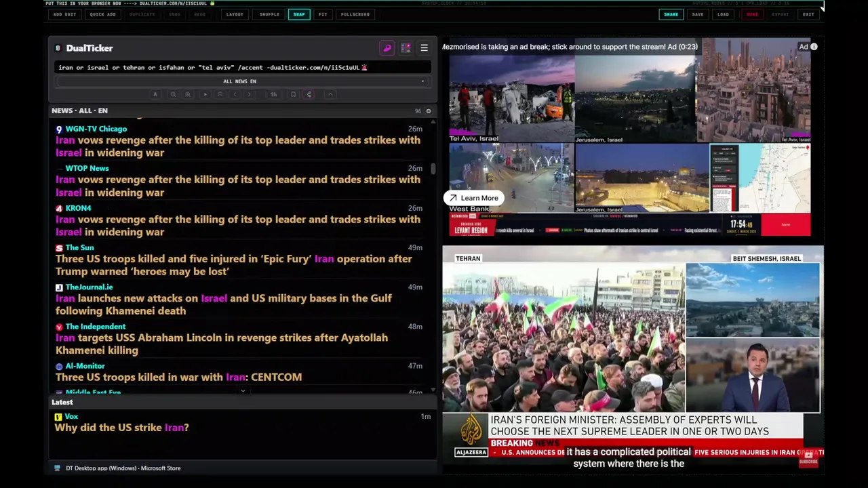Click the LOAD button
The image size is (868, 488).
pos(724,14)
